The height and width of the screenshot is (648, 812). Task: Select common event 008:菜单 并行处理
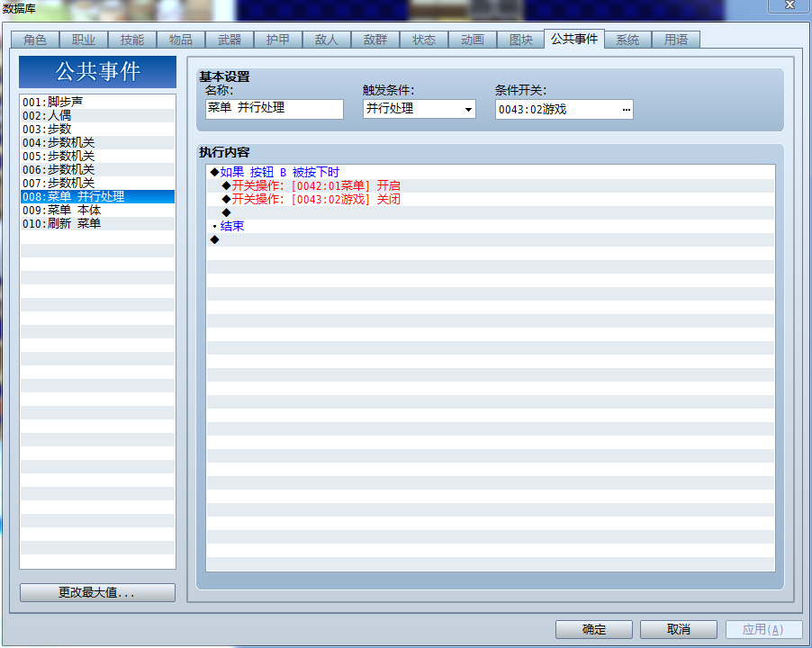tap(97, 196)
